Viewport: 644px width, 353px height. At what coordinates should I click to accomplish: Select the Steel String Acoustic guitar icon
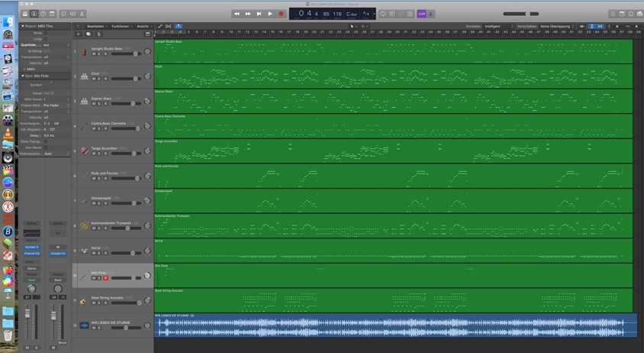(83, 302)
